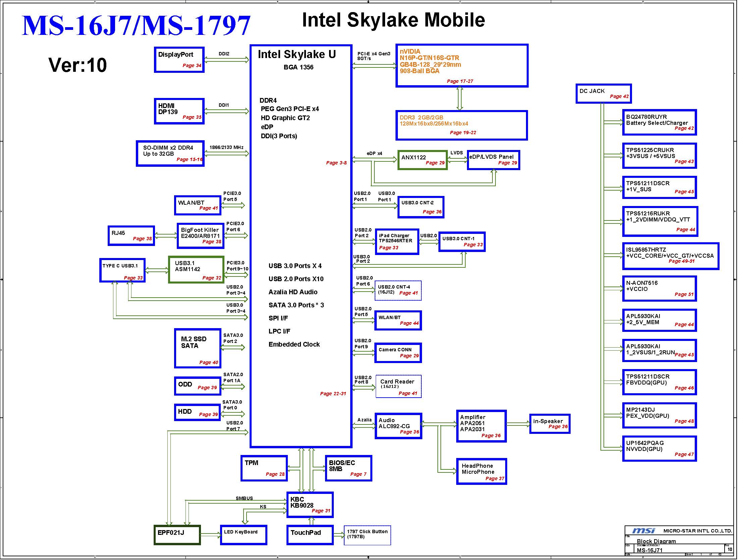The width and height of the screenshot is (738, 560).
Task: Click the "LED KeyBoard" block
Action: pyautogui.click(x=244, y=535)
